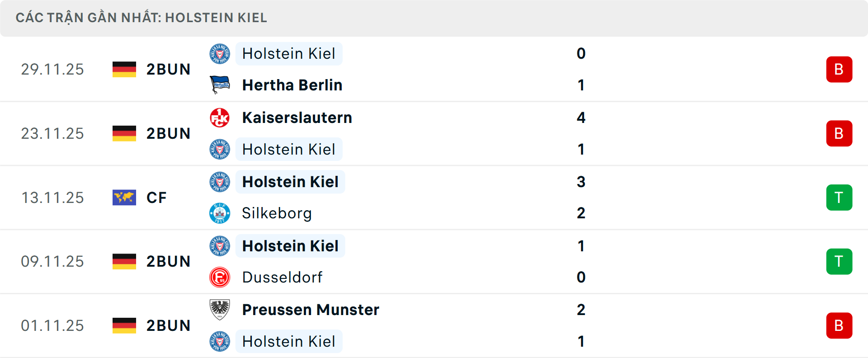Open the Kaiserslautern team page
The height and width of the screenshot is (358, 868).
297,117
